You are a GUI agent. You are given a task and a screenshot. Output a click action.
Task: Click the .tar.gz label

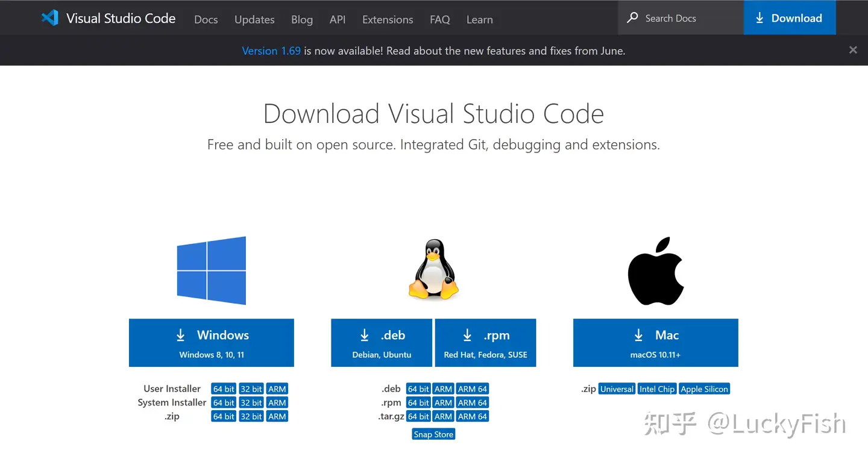pyautogui.click(x=391, y=417)
